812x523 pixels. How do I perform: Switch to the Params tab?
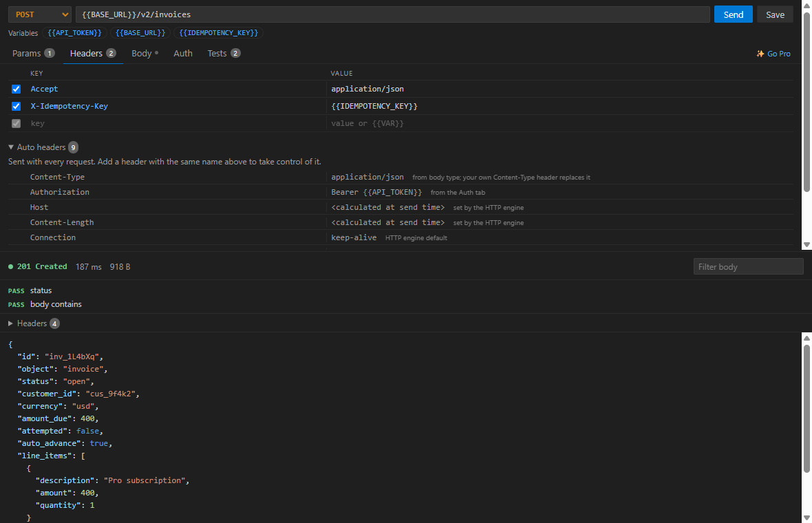point(33,54)
